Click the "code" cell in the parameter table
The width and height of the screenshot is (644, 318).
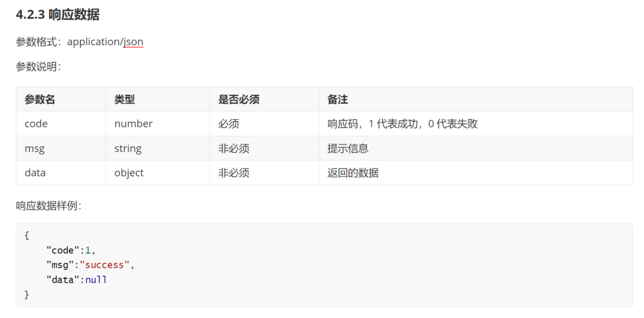point(36,124)
